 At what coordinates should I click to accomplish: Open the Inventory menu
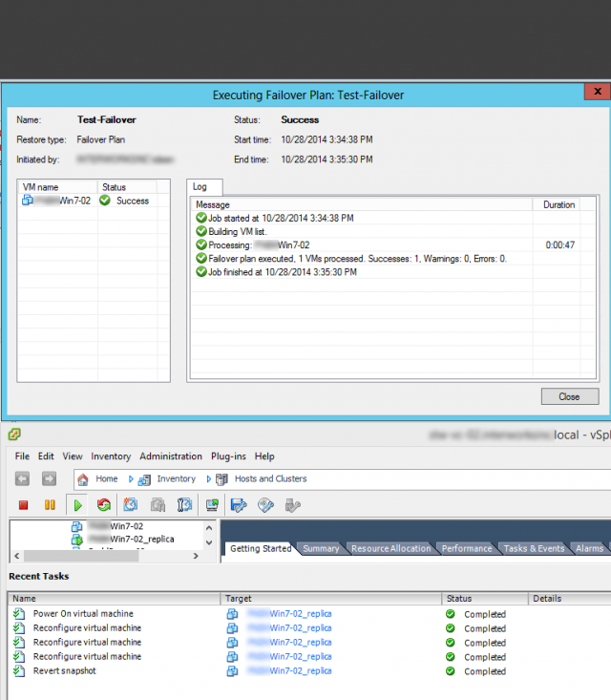tap(111, 456)
